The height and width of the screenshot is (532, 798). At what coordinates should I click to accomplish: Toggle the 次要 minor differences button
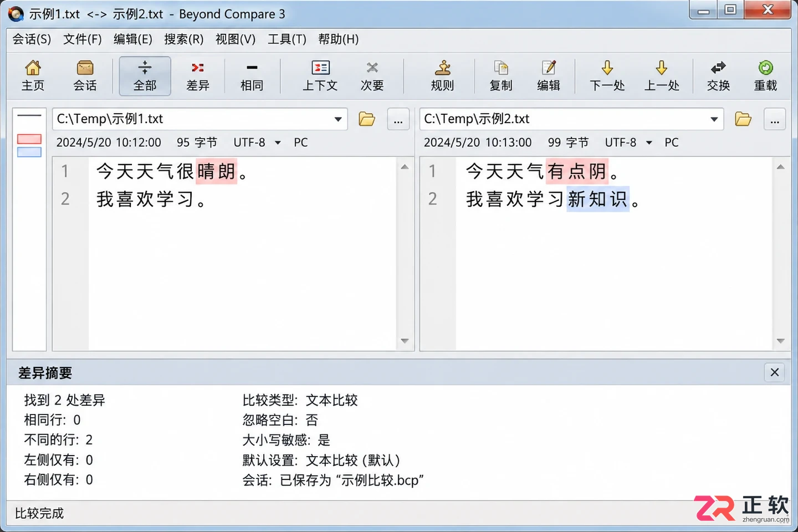click(372, 76)
